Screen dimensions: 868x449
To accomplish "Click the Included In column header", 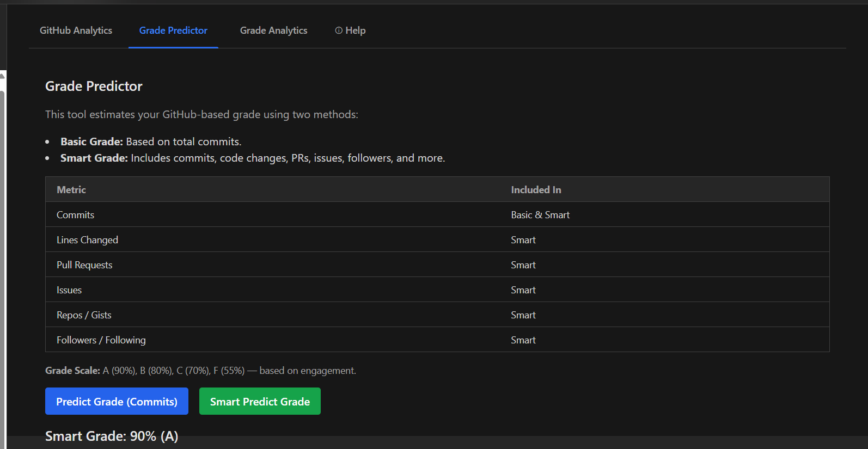I will tap(664, 189).
